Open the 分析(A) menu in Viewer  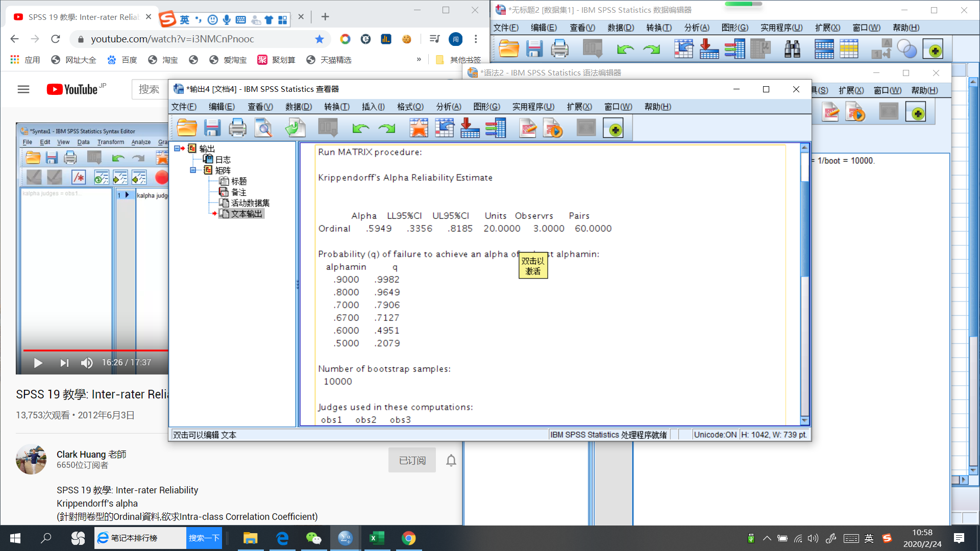point(448,107)
